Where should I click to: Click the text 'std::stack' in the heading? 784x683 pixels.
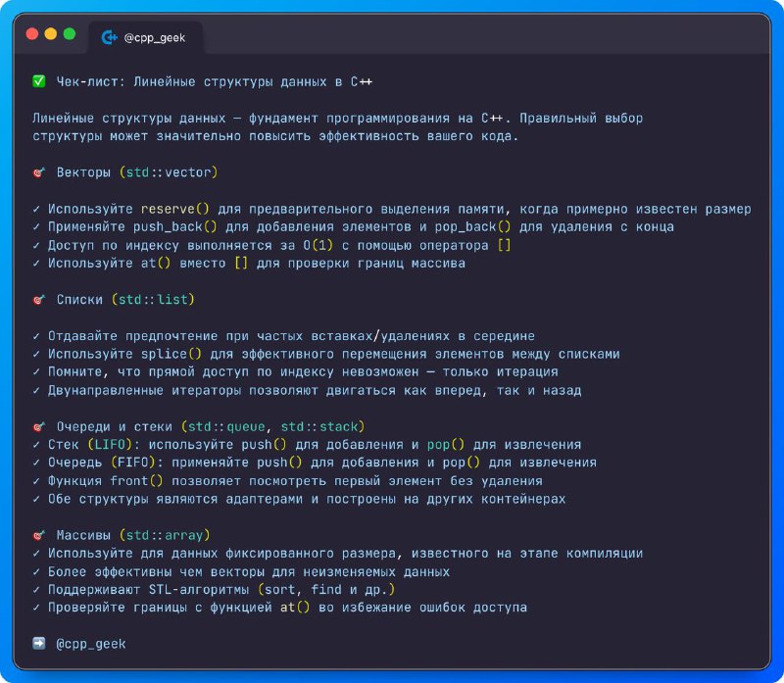coord(319,427)
